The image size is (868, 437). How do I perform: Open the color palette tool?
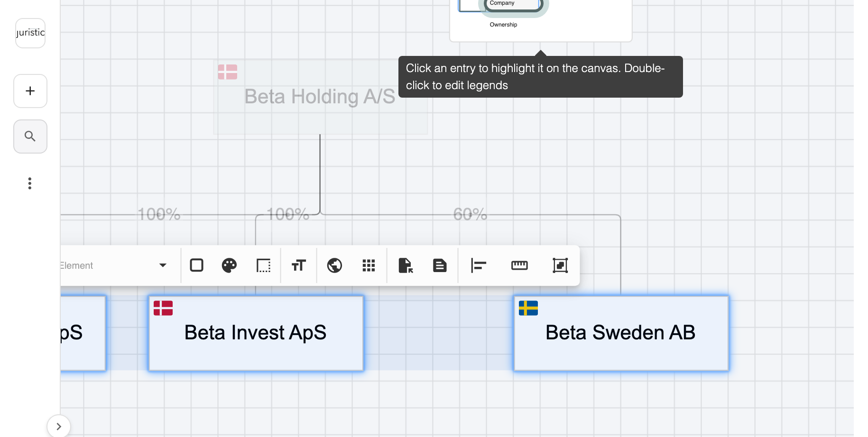click(229, 265)
